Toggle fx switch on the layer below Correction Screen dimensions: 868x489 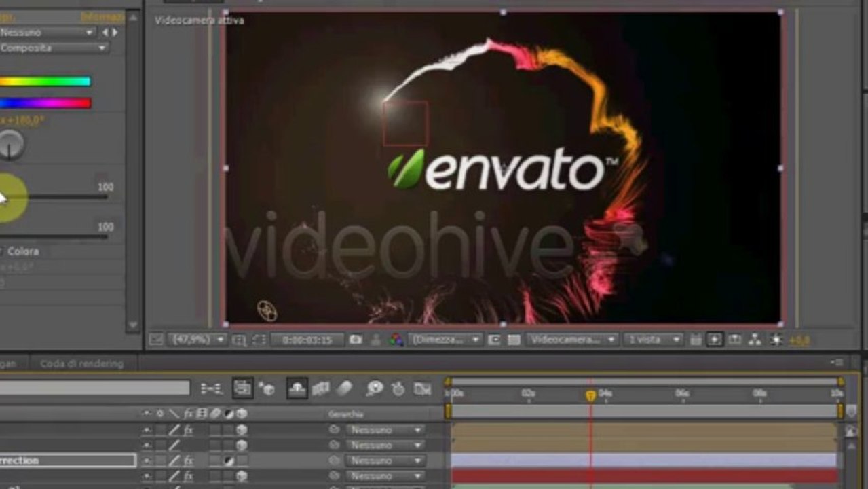point(188,476)
